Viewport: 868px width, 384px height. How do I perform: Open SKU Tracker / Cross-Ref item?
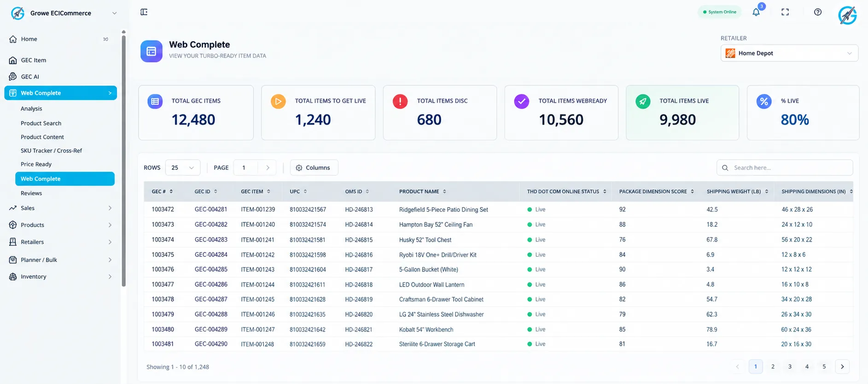pyautogui.click(x=51, y=151)
